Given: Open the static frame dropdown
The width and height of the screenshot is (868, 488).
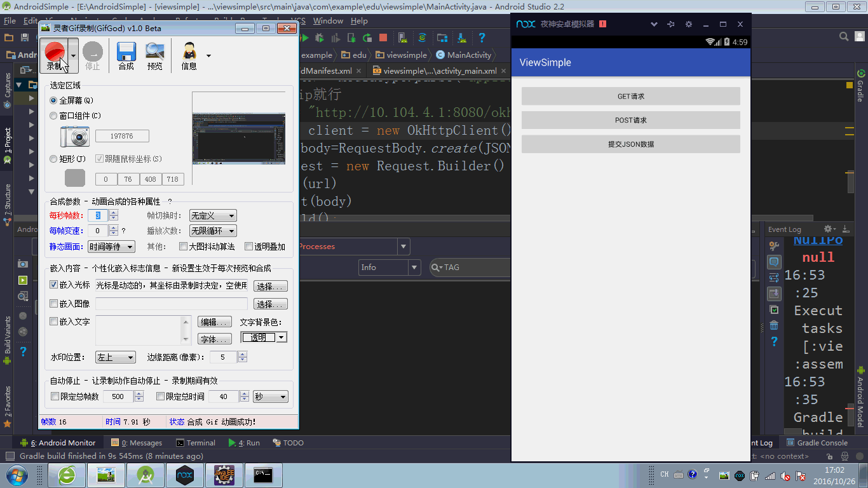Looking at the screenshot, I should [112, 247].
